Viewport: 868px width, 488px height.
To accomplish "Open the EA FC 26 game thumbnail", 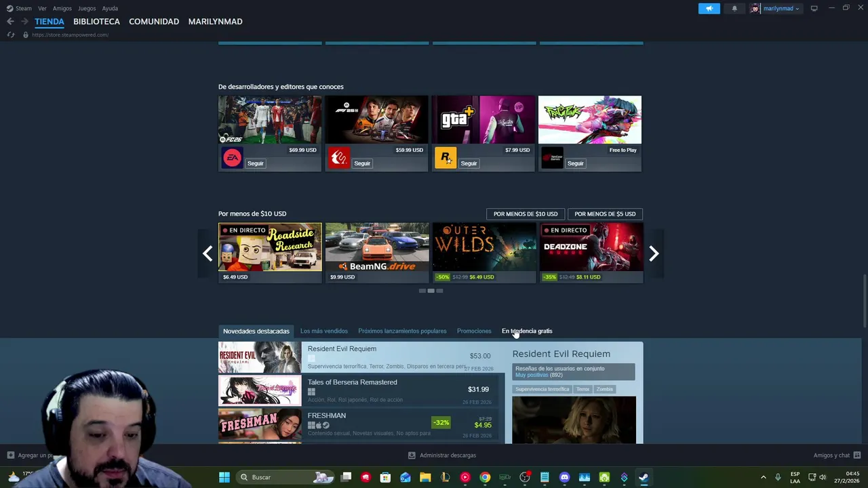I will pyautogui.click(x=270, y=120).
